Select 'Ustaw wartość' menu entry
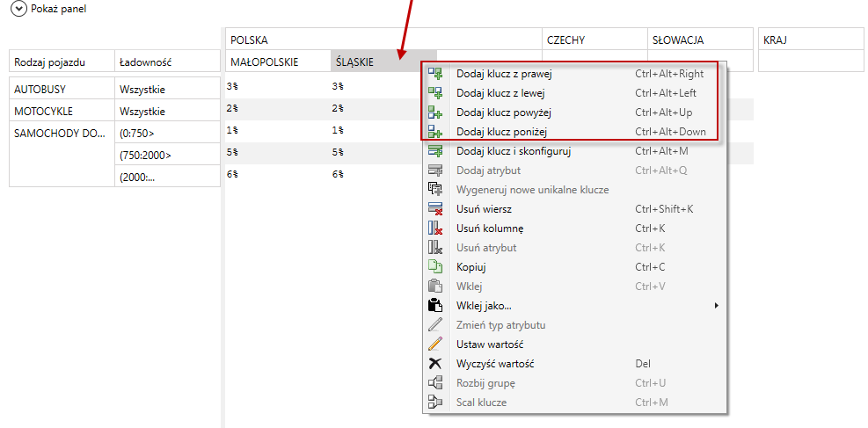Viewport: 868px width, 428px height. coord(573,344)
